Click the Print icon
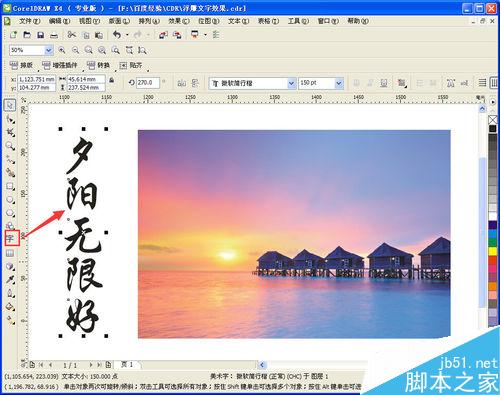 point(54,35)
